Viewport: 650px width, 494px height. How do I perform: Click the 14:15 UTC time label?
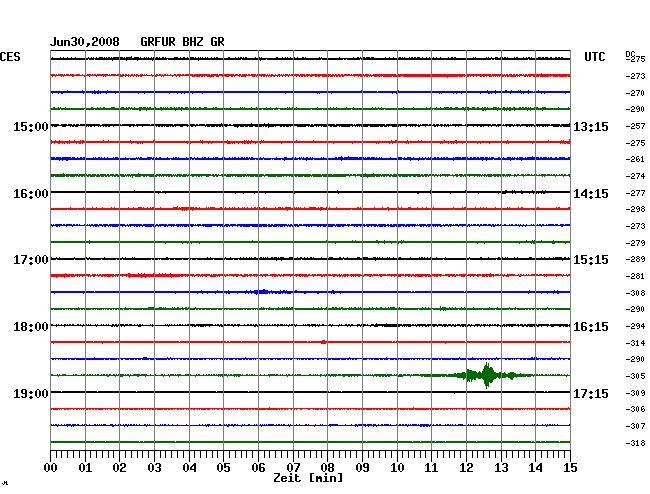(x=591, y=194)
